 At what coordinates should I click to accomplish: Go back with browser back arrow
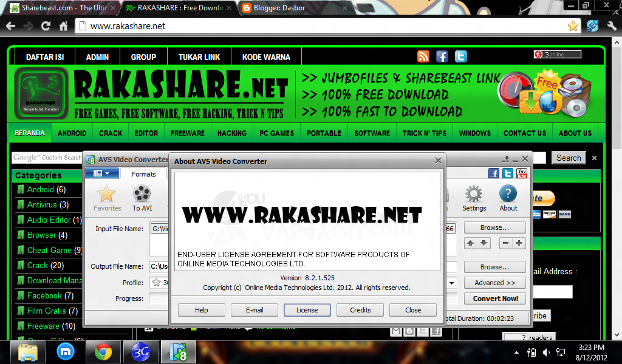[x=11, y=26]
